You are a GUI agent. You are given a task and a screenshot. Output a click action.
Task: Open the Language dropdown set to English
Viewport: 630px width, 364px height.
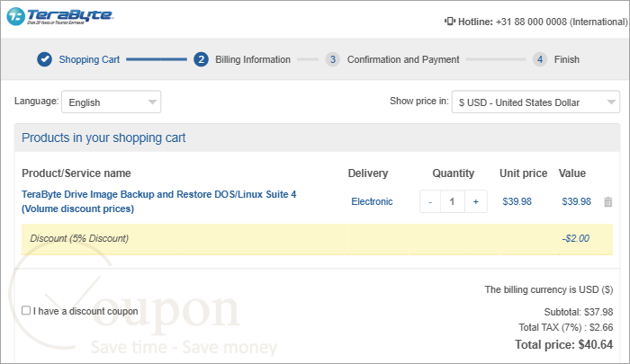pos(112,102)
